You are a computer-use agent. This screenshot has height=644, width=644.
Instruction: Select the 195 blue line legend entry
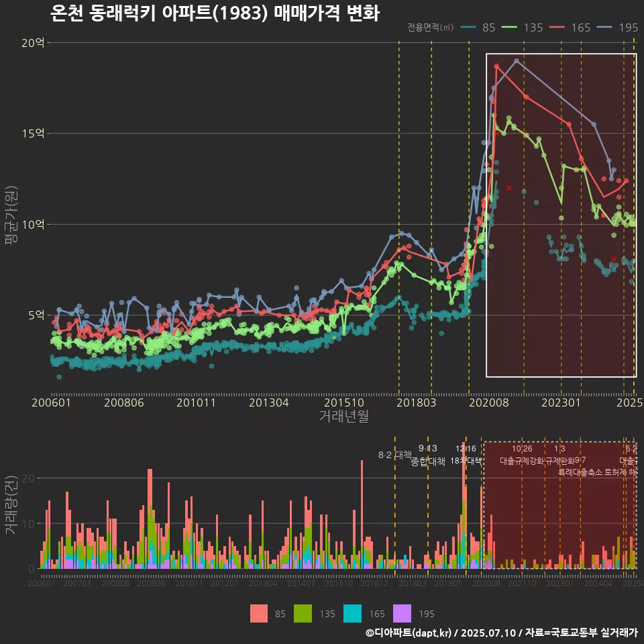click(x=618, y=28)
